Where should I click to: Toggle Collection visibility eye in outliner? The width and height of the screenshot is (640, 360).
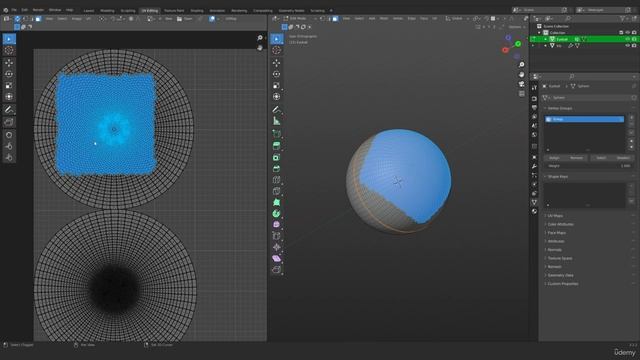628,33
